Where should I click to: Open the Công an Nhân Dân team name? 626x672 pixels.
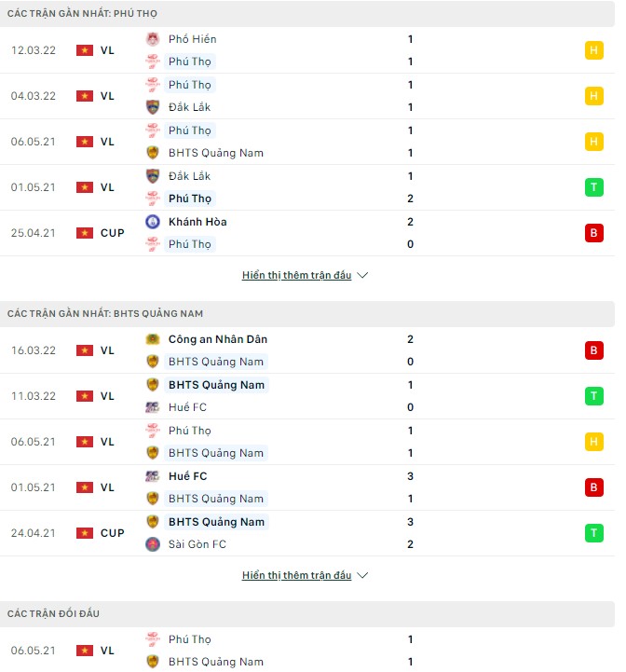[x=215, y=339]
